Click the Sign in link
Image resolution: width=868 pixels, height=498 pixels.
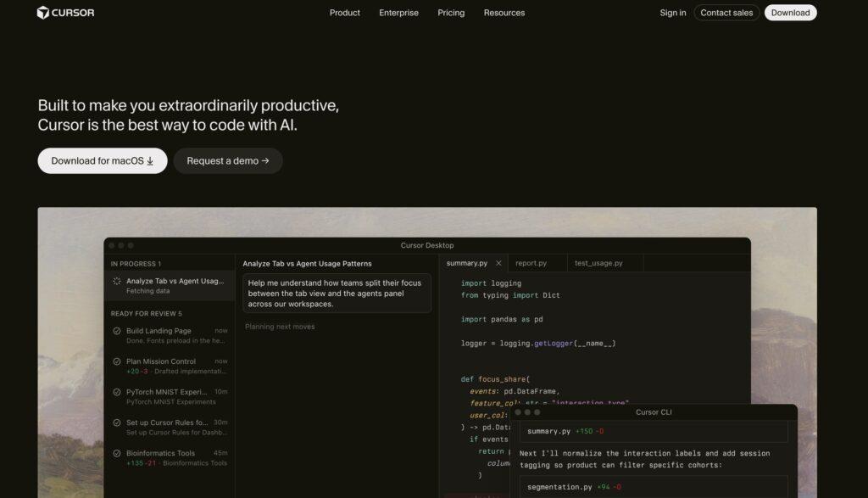(672, 13)
